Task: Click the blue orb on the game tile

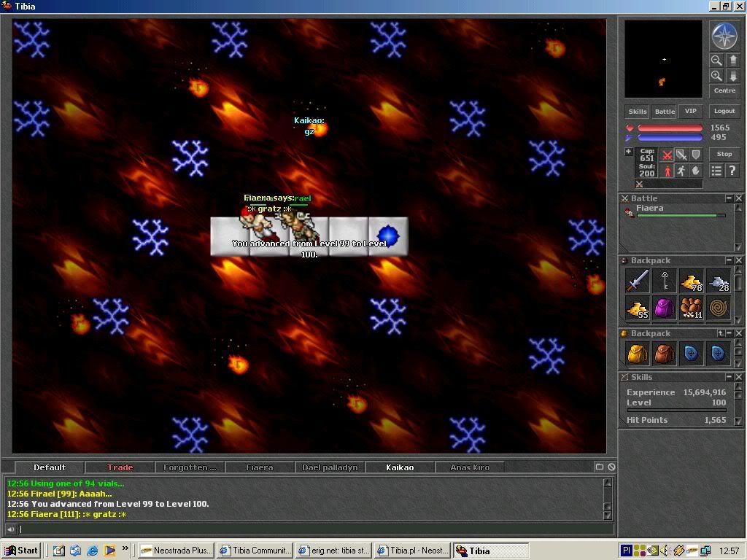Action: 388,236
